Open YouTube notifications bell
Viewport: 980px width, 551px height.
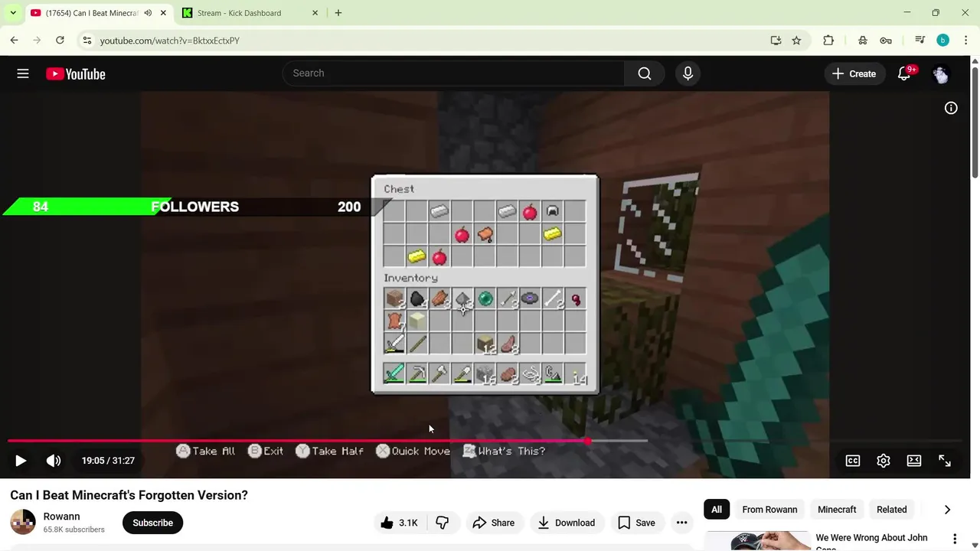coord(904,73)
